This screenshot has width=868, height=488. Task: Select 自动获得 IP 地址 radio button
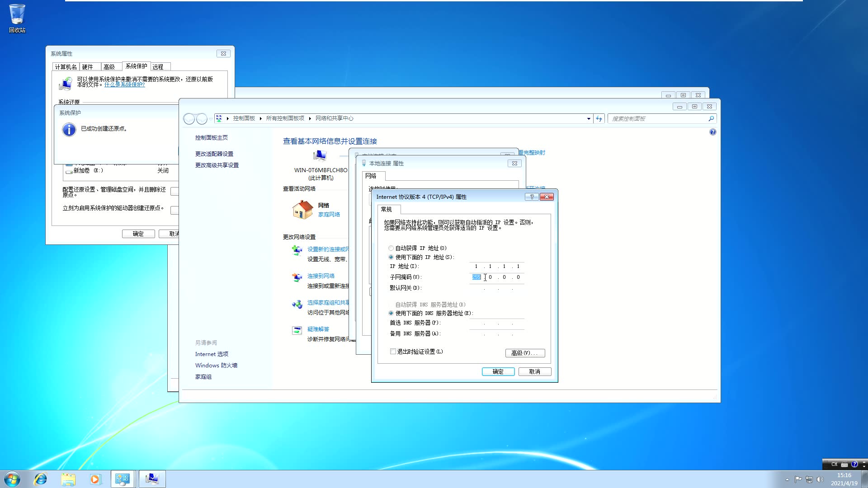point(391,249)
